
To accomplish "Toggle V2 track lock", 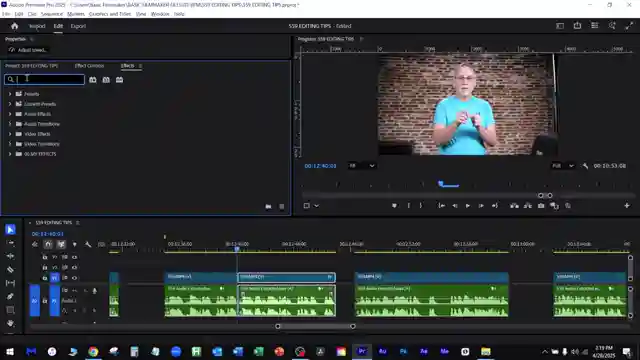I will (45, 267).
